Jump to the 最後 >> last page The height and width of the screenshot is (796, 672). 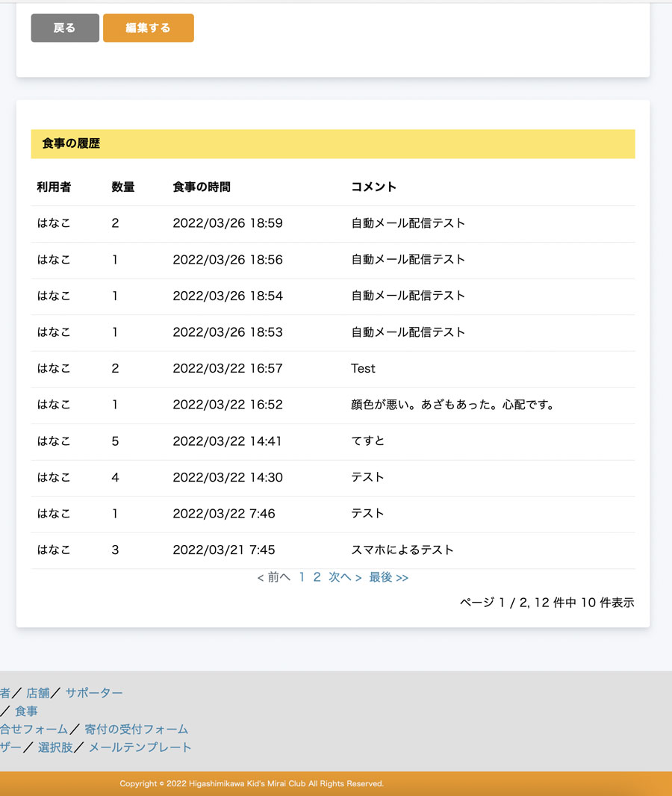[388, 577]
